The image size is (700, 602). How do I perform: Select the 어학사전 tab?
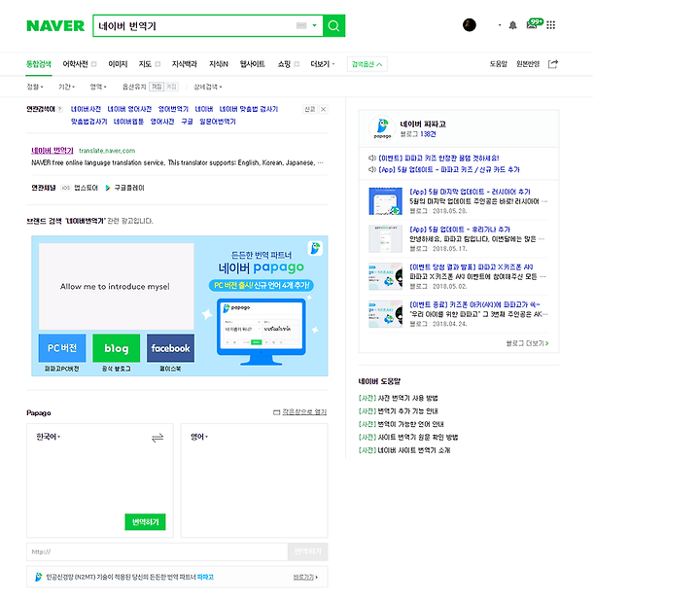(x=75, y=64)
